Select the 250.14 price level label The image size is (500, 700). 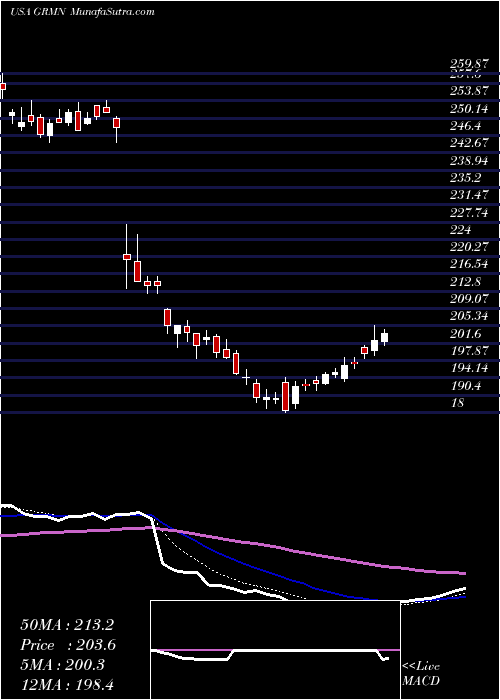coord(469,109)
